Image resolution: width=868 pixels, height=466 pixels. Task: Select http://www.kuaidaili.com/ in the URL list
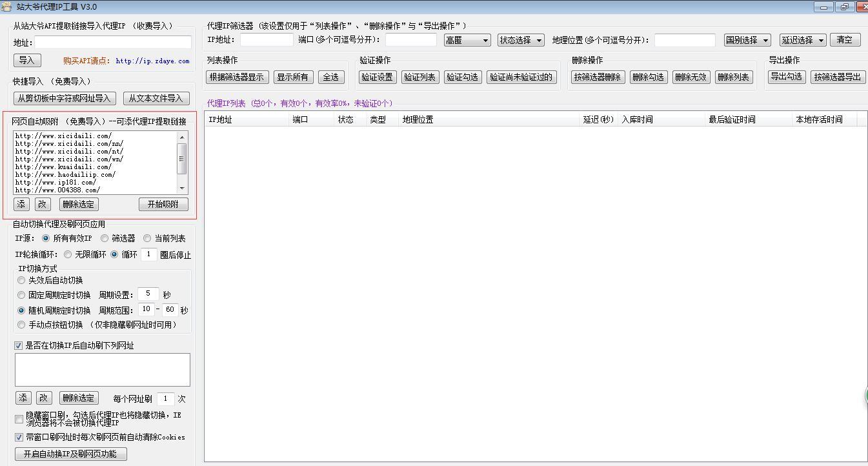63,167
